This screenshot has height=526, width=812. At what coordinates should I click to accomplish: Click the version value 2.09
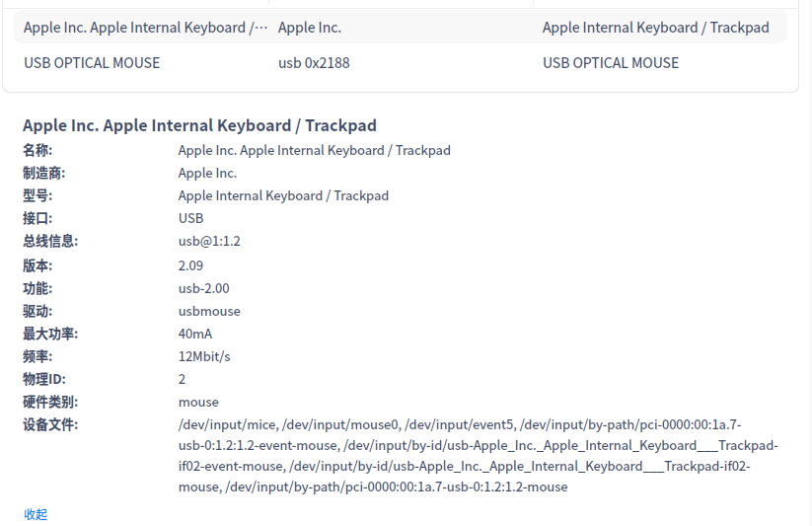coord(190,265)
